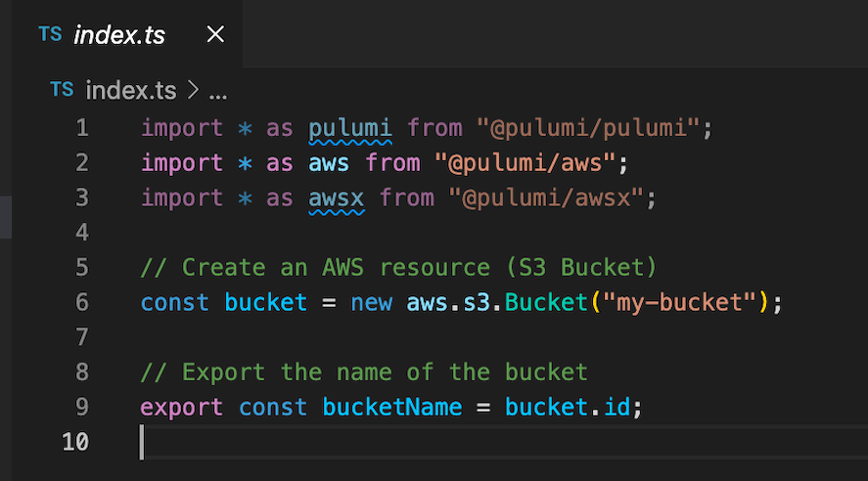This screenshot has height=481, width=868.
Task: Click the S3 Bucket comment line
Action: 398,268
